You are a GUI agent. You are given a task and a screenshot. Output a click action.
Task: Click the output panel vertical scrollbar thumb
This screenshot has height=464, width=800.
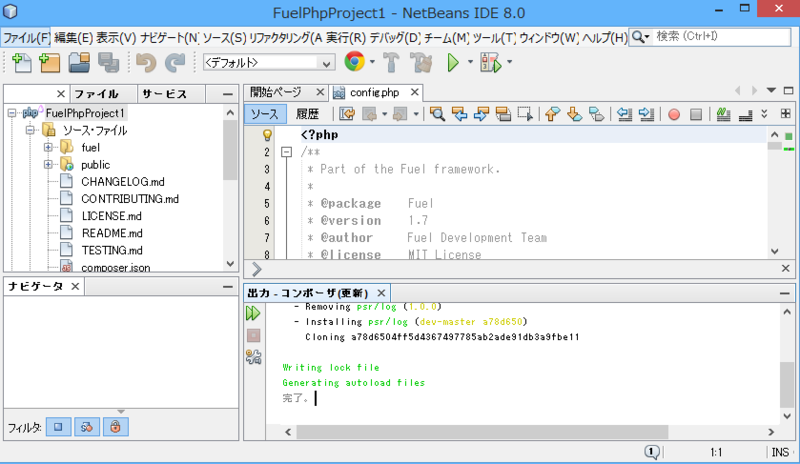(x=787, y=384)
